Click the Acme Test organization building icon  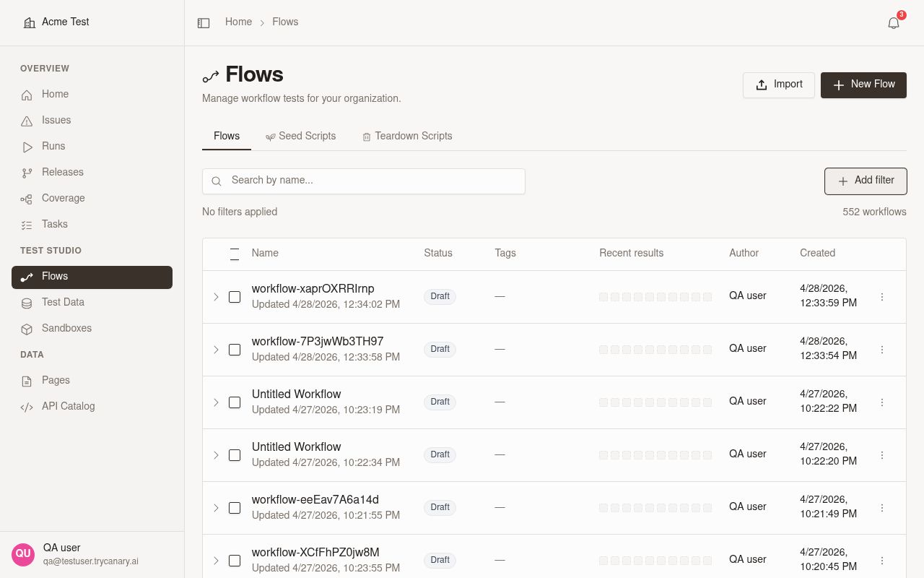[x=29, y=22]
